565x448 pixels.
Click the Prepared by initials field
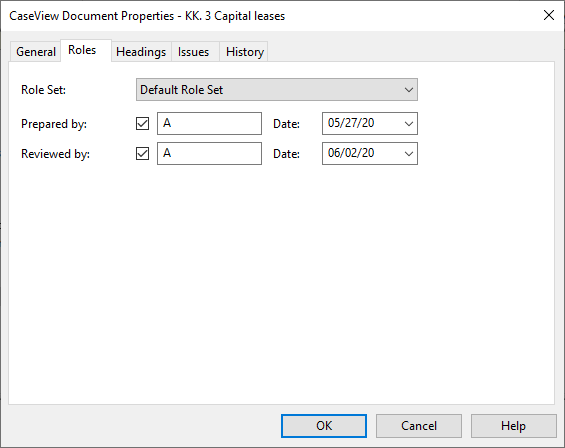(209, 124)
